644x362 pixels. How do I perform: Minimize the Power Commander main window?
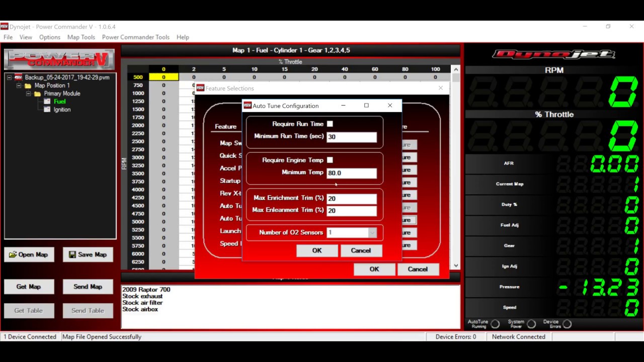point(585,27)
